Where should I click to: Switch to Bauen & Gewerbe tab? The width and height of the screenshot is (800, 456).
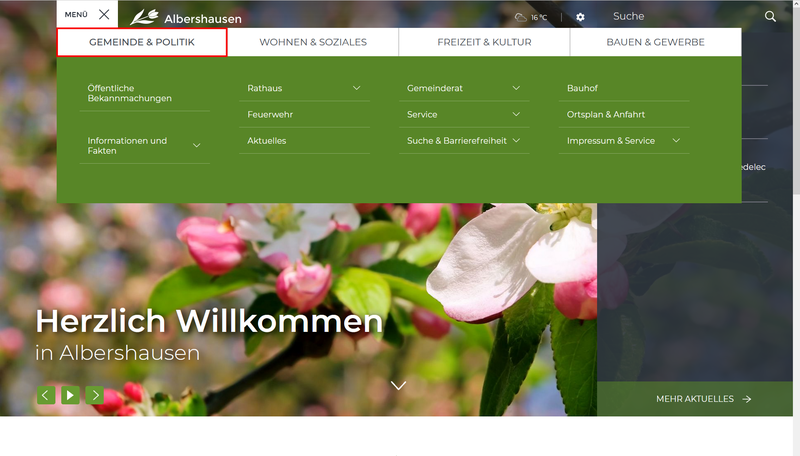(x=655, y=43)
